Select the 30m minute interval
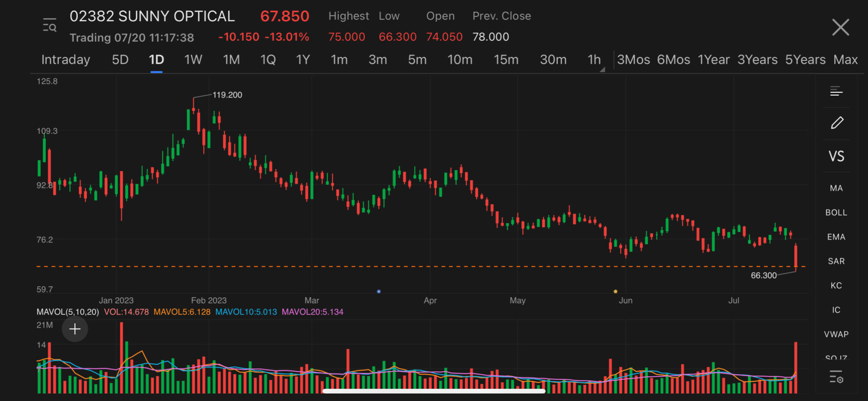The width and height of the screenshot is (868, 401). (x=553, y=60)
